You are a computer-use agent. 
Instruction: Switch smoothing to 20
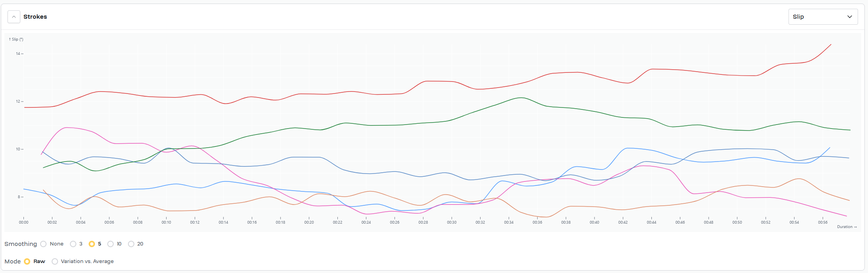[x=131, y=244]
